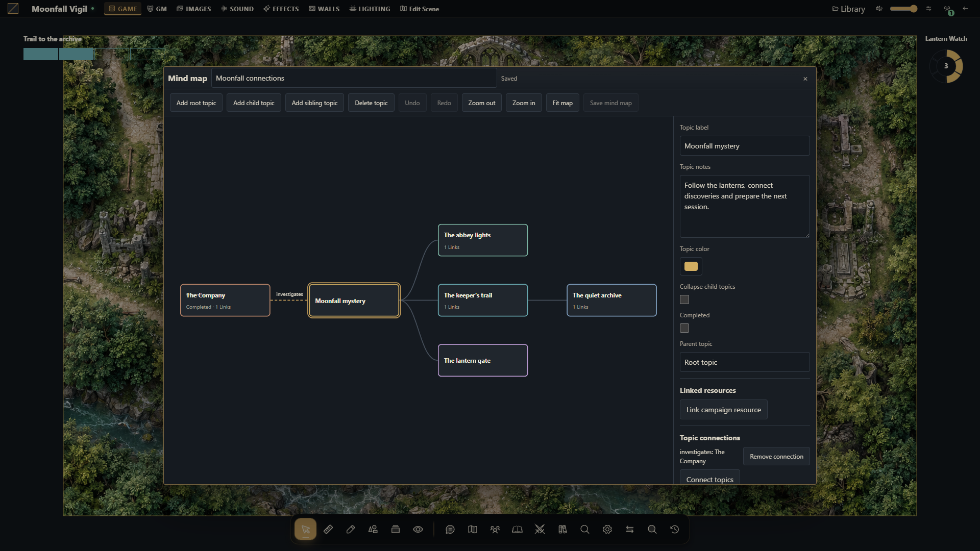The image size is (980, 551).
Task: Open the Parent topic dropdown
Action: click(x=744, y=362)
